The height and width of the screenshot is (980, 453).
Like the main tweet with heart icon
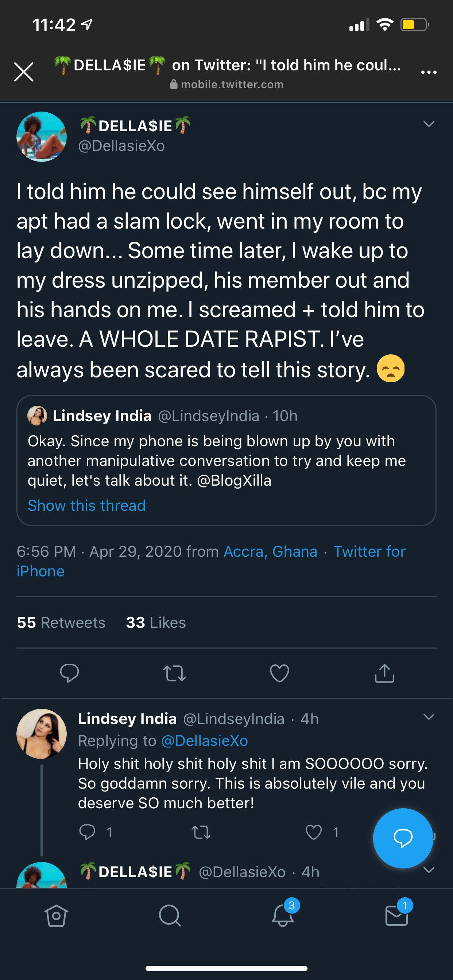[x=279, y=673]
